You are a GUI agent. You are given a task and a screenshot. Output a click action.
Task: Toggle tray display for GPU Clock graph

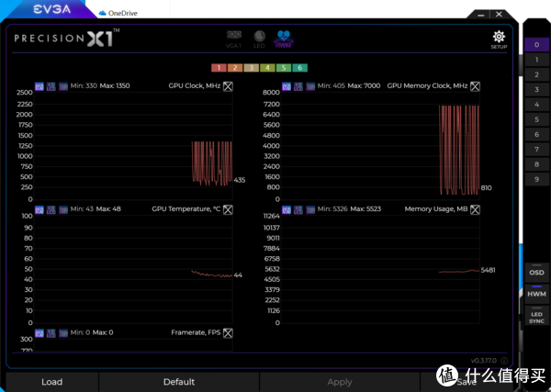(63, 86)
